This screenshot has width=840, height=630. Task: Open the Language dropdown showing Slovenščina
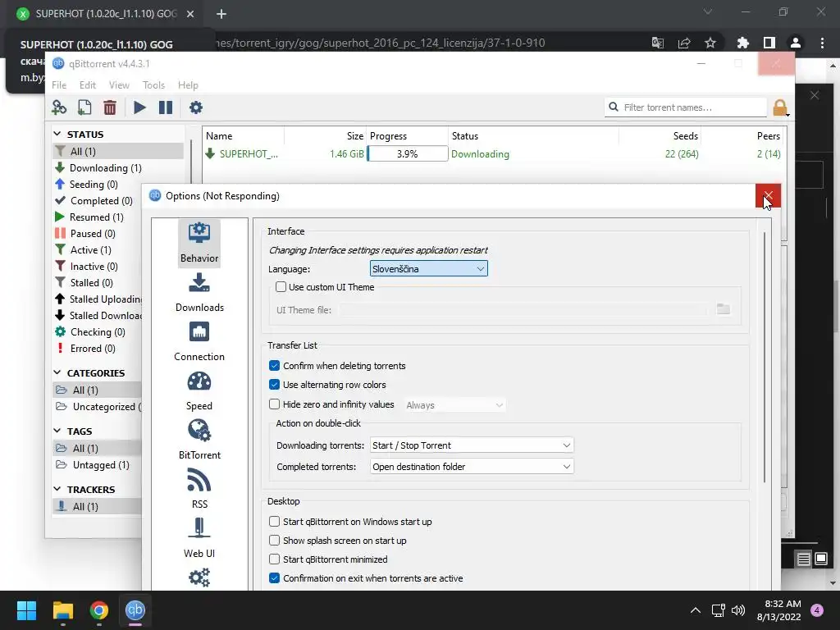tap(428, 268)
